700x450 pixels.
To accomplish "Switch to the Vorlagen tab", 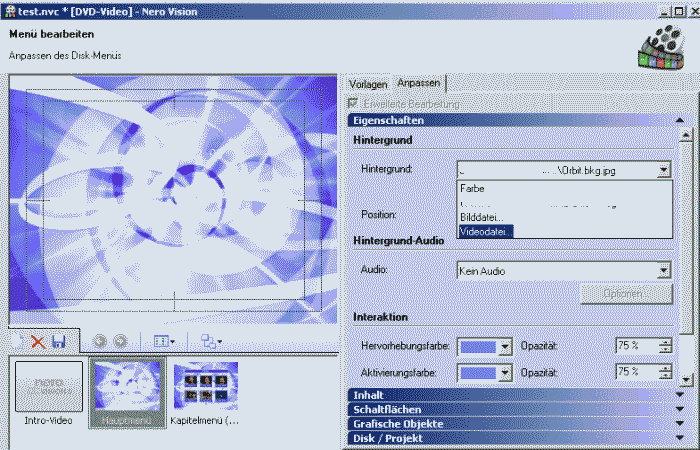I will pos(367,83).
